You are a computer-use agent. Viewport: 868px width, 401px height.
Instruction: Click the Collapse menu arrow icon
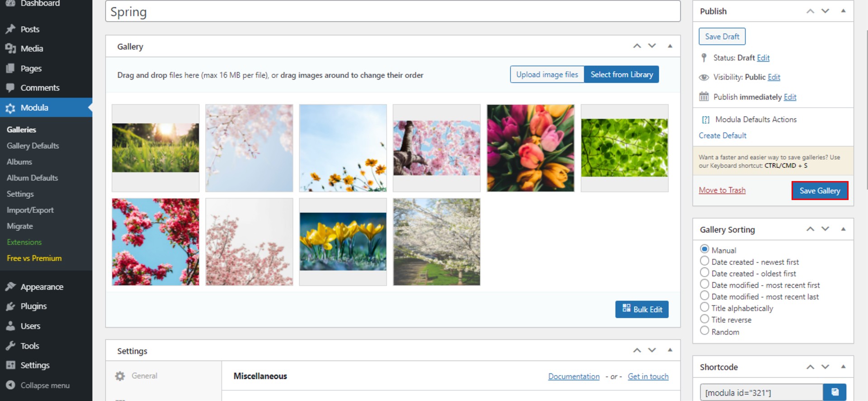coord(10,385)
